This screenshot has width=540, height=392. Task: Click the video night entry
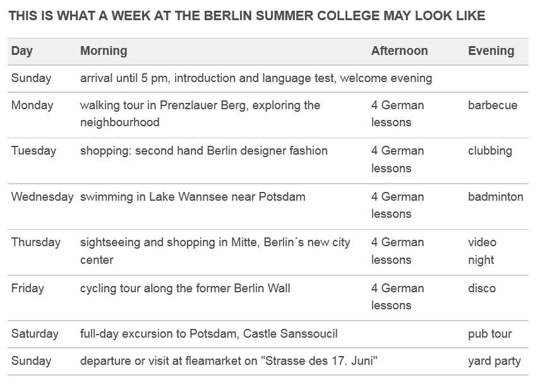tap(482, 251)
